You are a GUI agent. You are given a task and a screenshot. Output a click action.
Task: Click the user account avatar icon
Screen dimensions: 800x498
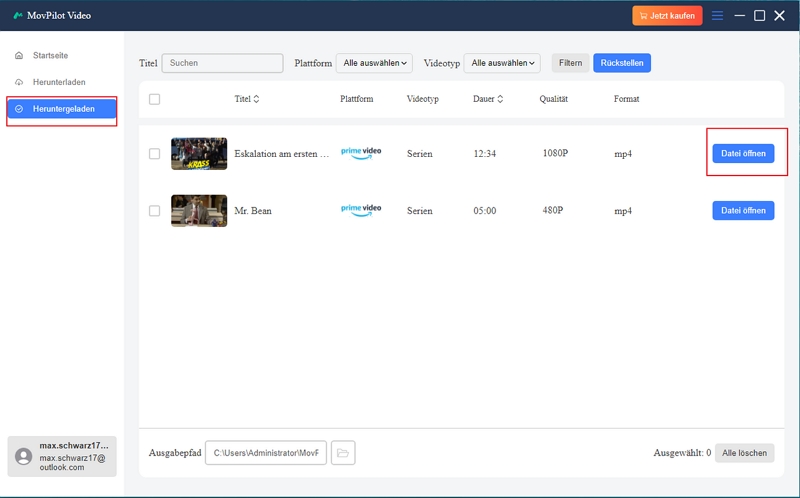24,456
